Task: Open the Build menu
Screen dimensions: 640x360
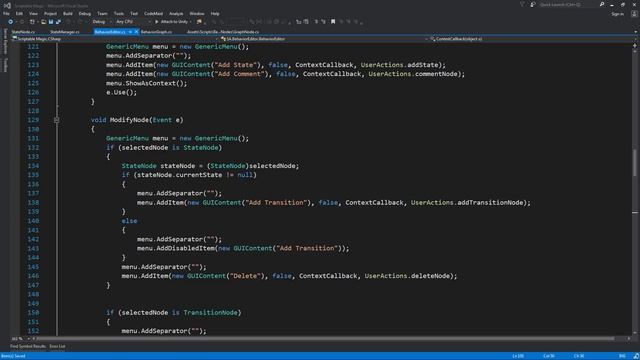Action: 68,13
